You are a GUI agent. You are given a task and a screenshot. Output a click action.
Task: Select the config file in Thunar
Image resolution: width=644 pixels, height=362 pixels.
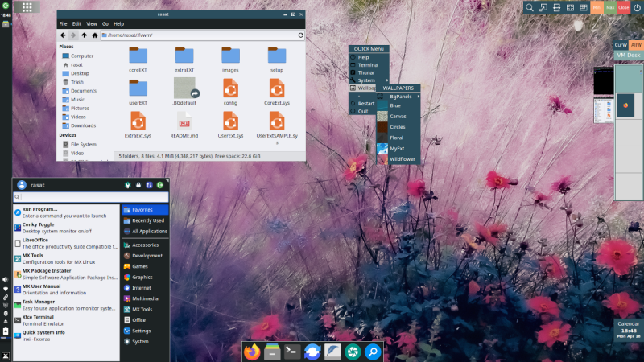click(230, 93)
